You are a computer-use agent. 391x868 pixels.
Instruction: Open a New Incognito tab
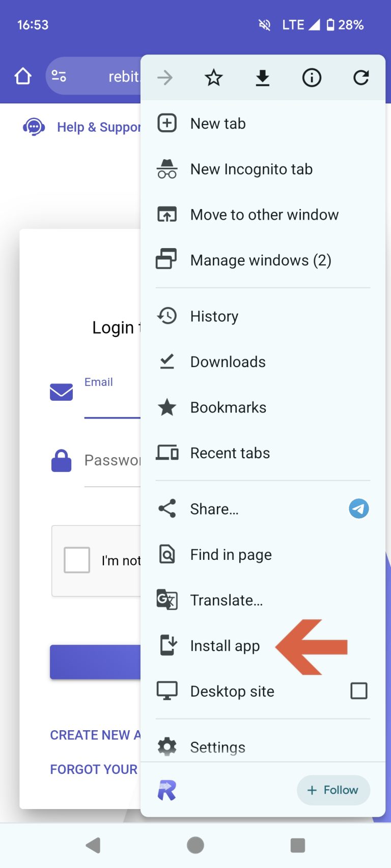pos(251,169)
